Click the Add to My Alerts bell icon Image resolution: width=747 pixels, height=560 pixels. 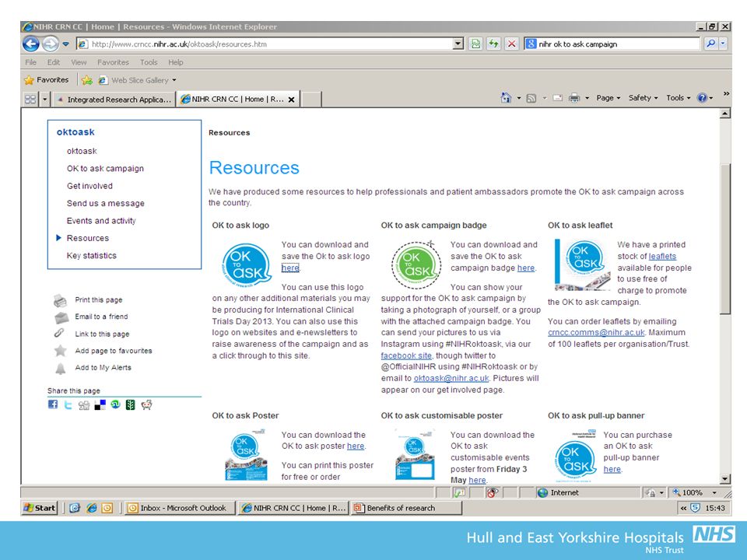coord(61,368)
